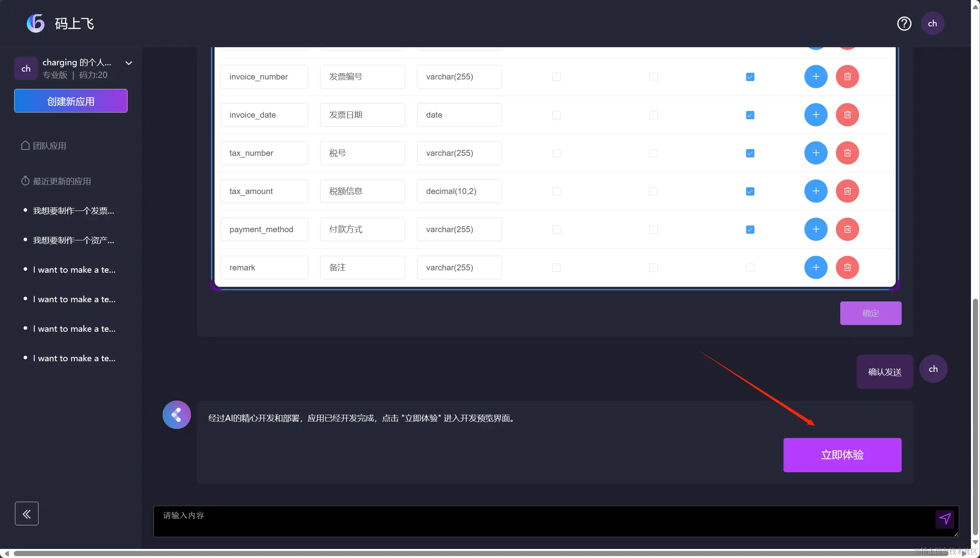Open recent app 我想要制作一个发票...
The width and height of the screenshot is (980, 558).
tap(73, 211)
